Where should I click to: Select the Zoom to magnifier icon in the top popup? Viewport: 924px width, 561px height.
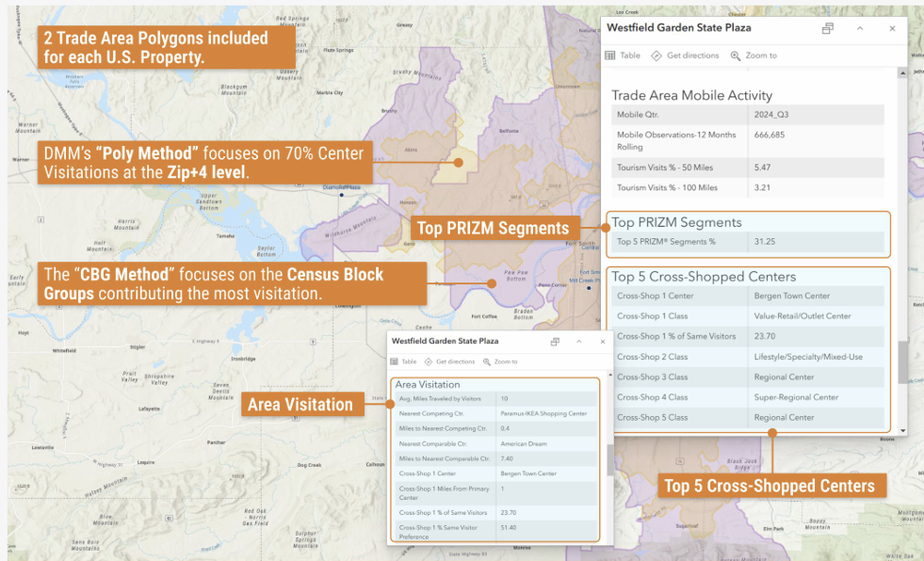pos(736,55)
